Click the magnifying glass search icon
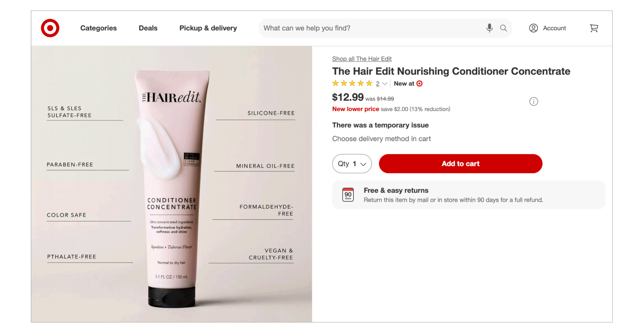The image size is (644, 333). tap(503, 28)
